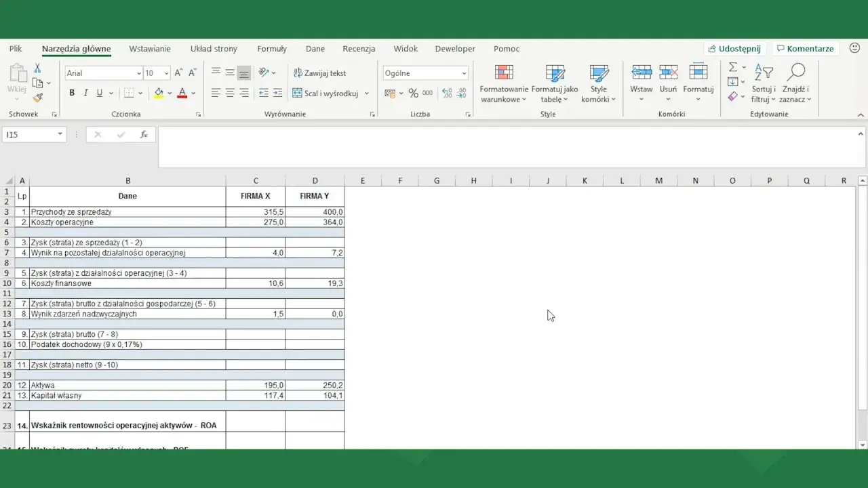Click the Cut scissors icon
The width and height of the screenshot is (868, 488).
click(38, 68)
